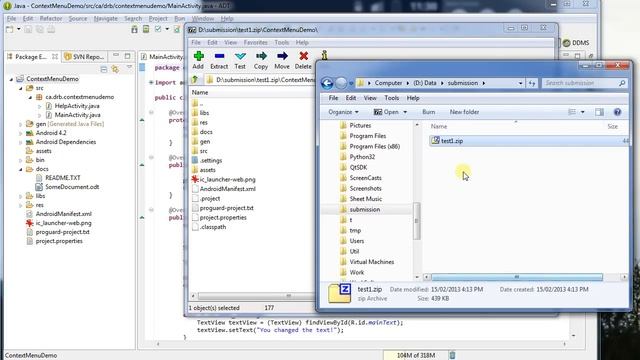This screenshot has width=640, height=360.
Task: Click the Name column header in 7-Zip
Action: click(x=200, y=93)
